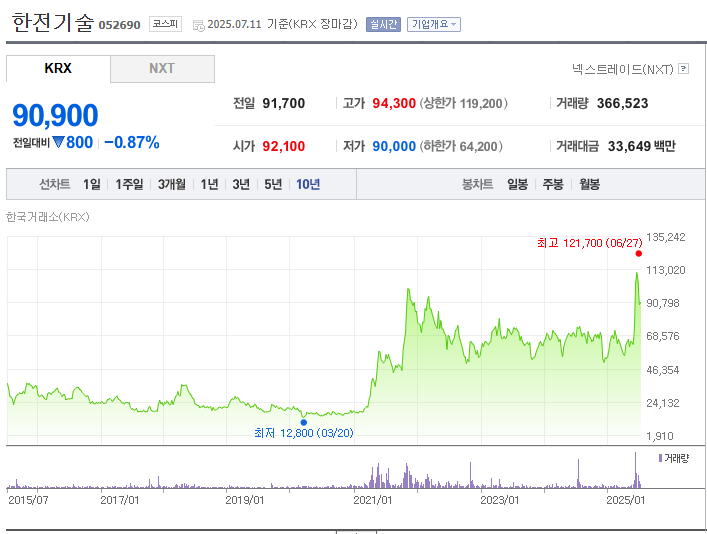Click the red highest price marker dot
The width and height of the screenshot is (707, 534).
(638, 253)
